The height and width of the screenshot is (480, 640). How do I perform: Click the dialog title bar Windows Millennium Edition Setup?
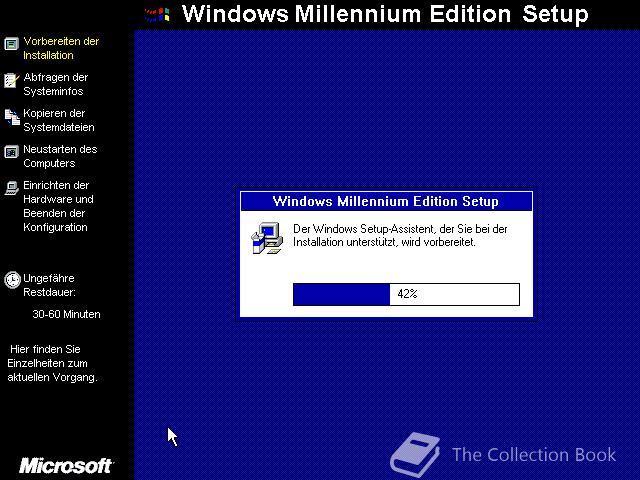(386, 201)
